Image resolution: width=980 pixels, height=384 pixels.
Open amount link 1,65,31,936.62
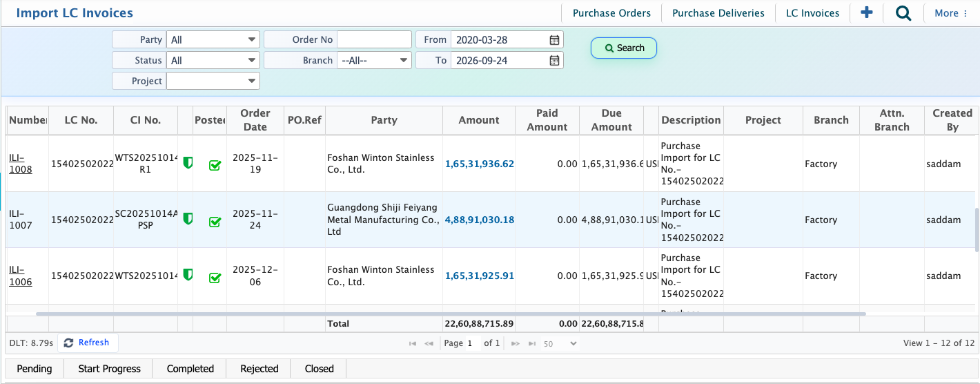[480, 164]
